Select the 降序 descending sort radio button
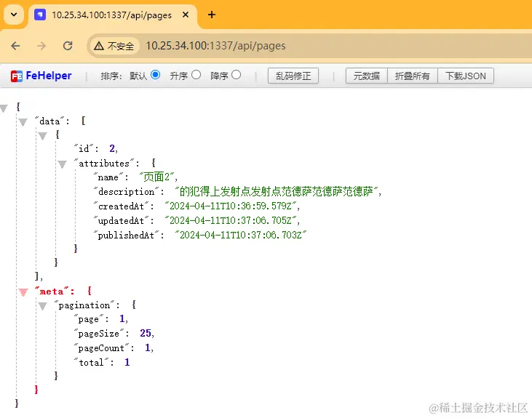Viewport: 532px width, 418px height. [236, 75]
